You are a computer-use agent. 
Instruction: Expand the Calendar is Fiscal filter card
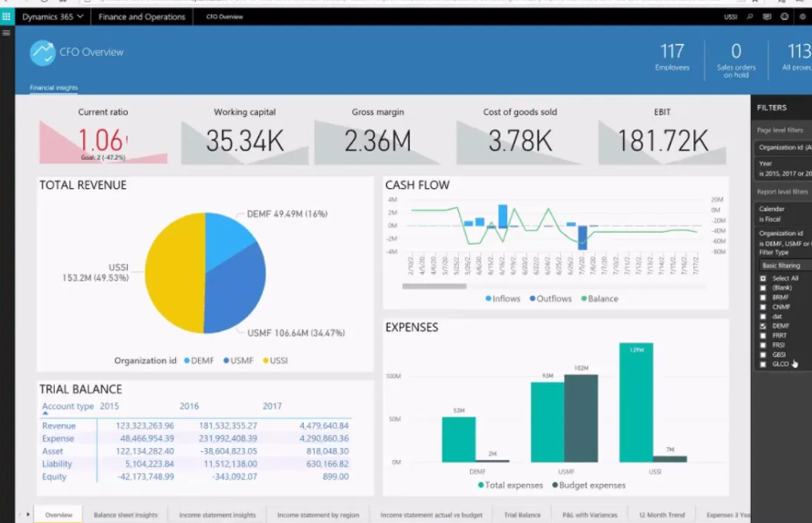[x=784, y=214]
